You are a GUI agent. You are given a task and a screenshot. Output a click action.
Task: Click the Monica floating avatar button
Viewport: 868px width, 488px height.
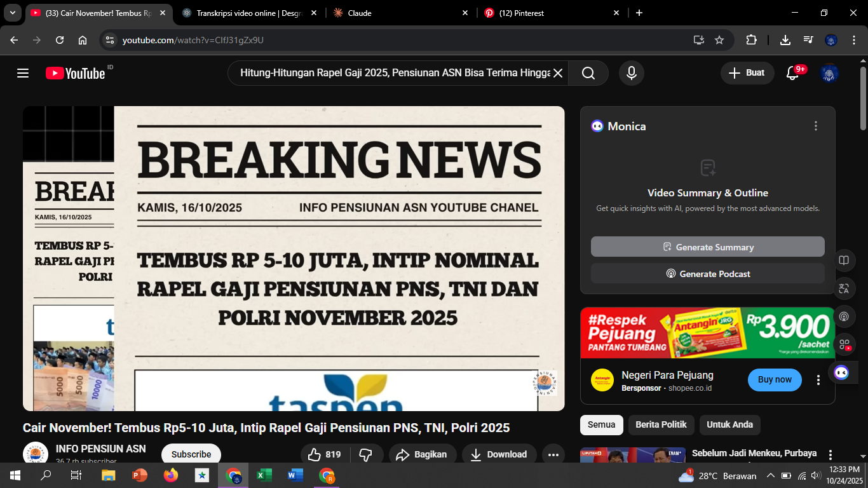pyautogui.click(x=842, y=373)
